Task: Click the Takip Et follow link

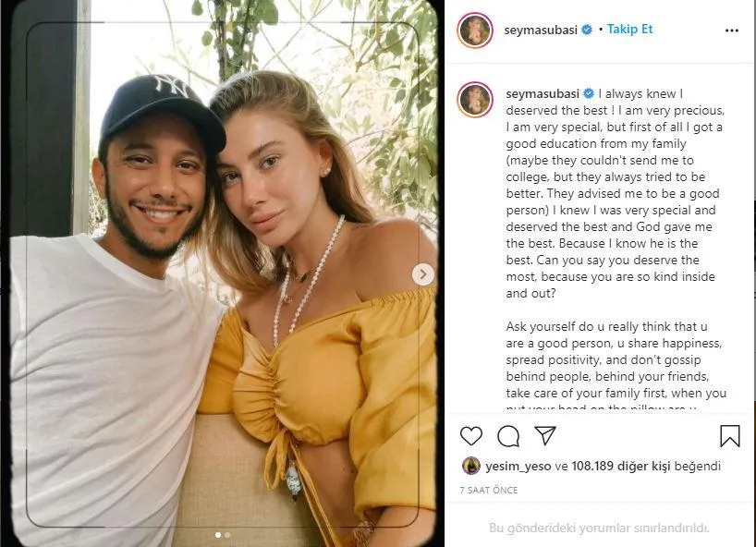Action: click(629, 30)
